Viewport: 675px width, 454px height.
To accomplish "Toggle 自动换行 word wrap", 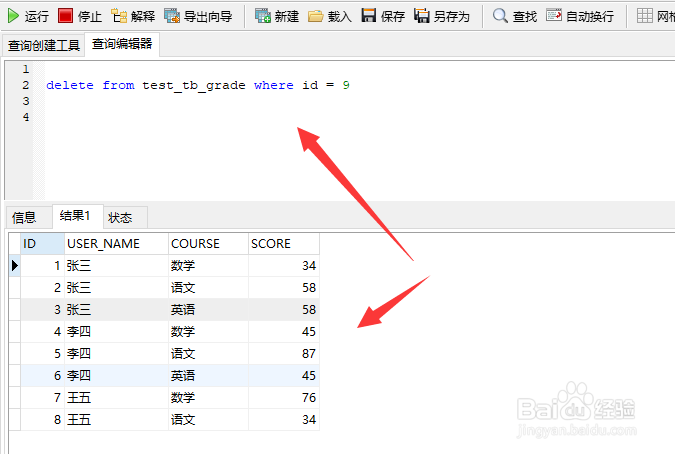I will [x=579, y=16].
